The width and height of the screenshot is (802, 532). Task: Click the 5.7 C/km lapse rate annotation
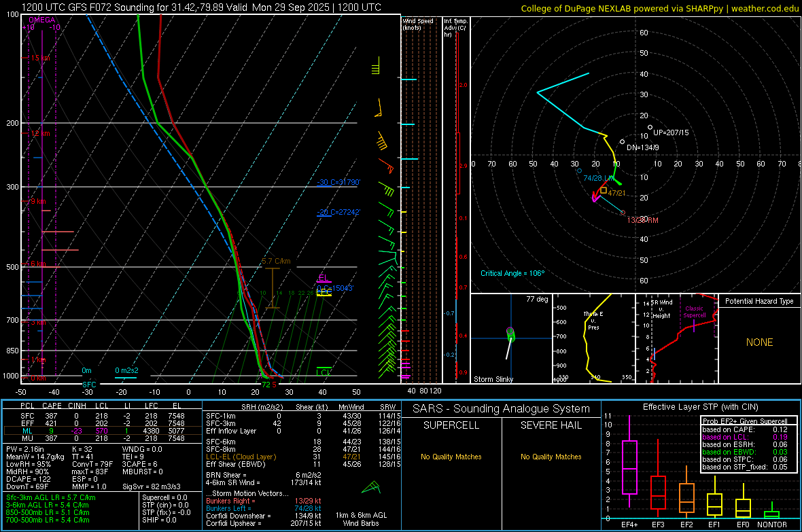(x=276, y=261)
